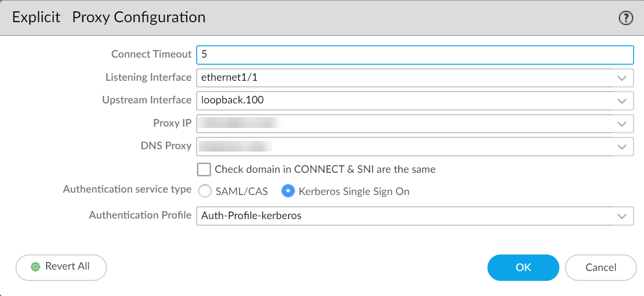644x296 pixels.
Task: Expand the Upstream Interface dropdown arrow
Action: 623,101
